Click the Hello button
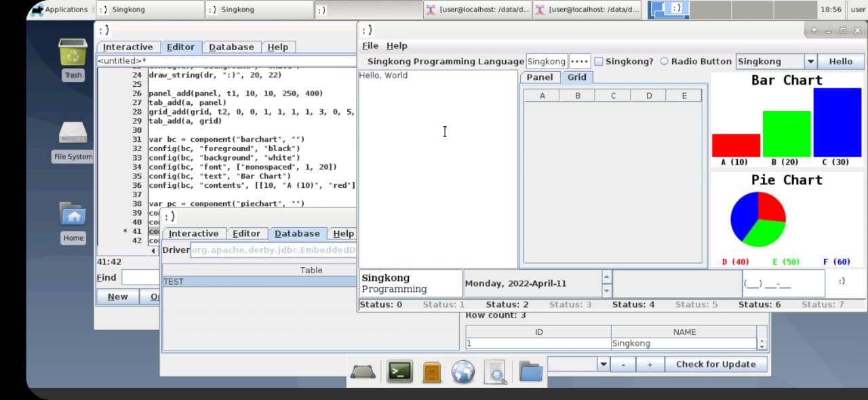This screenshot has width=868, height=400. [841, 61]
